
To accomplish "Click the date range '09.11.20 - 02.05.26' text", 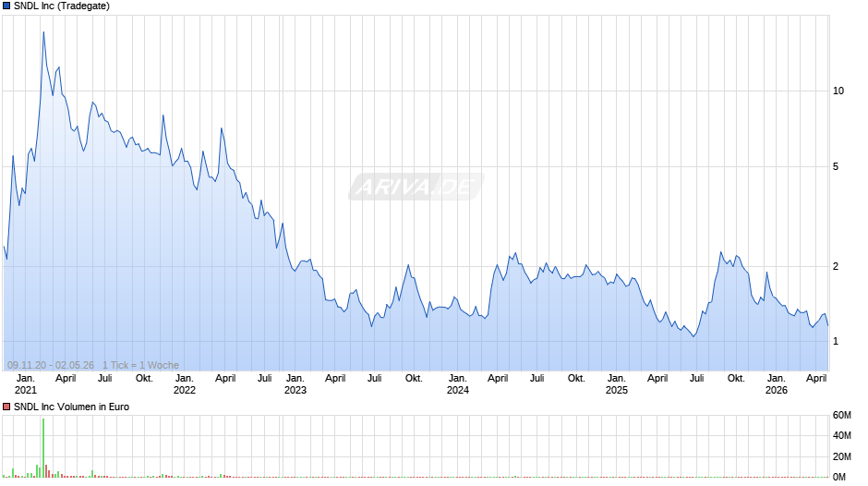I will 51,365.
